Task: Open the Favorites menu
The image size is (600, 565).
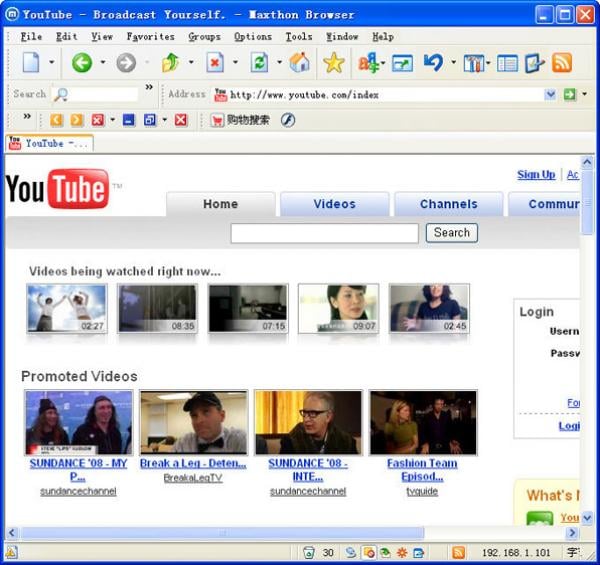Action: 150,36
